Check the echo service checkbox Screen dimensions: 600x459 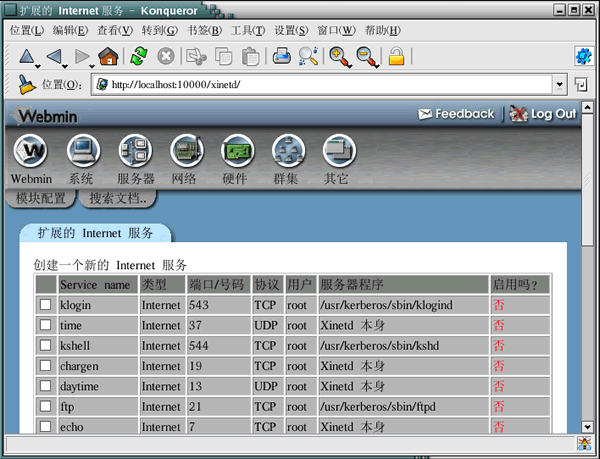(x=46, y=426)
